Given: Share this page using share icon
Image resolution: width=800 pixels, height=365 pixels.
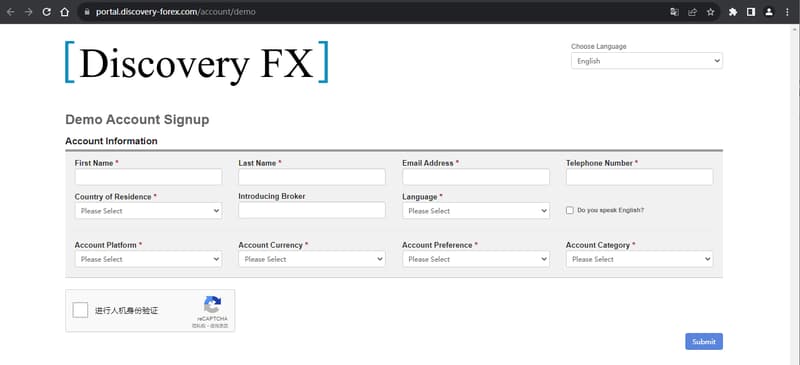Looking at the screenshot, I should pyautogui.click(x=692, y=12).
